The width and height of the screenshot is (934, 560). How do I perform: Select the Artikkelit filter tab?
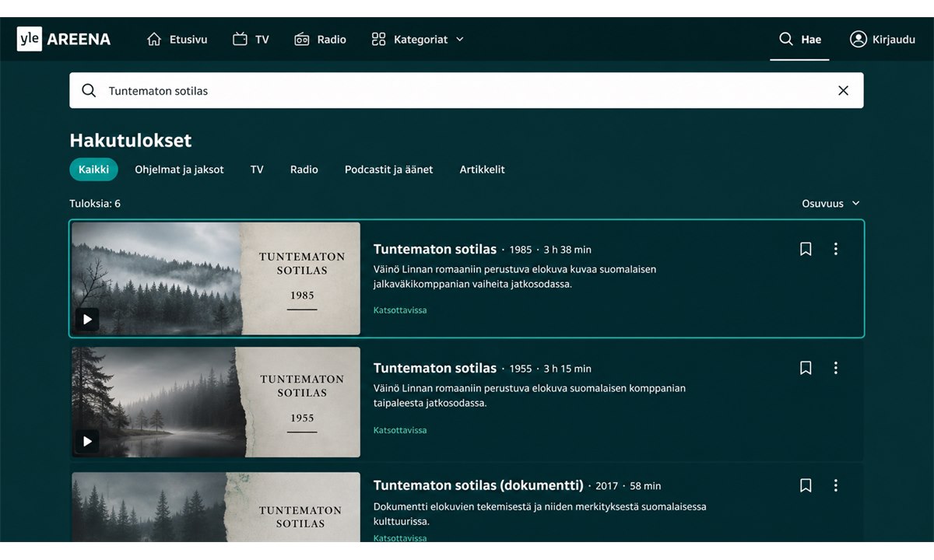[482, 170]
